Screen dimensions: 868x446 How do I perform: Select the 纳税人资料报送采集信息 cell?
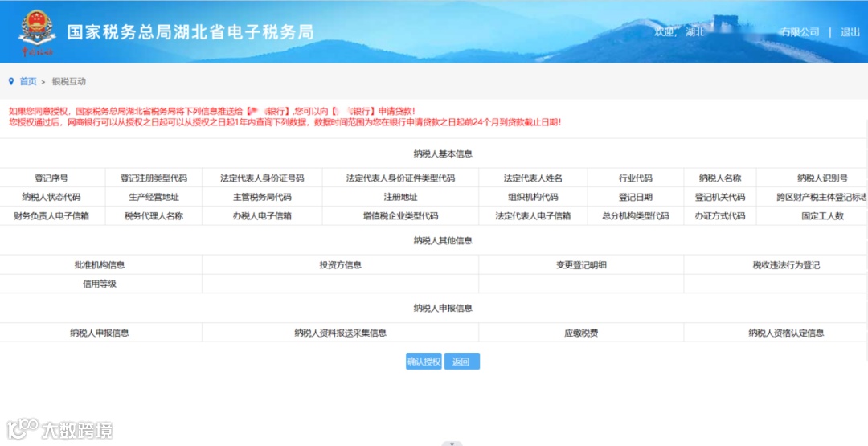[x=341, y=333]
